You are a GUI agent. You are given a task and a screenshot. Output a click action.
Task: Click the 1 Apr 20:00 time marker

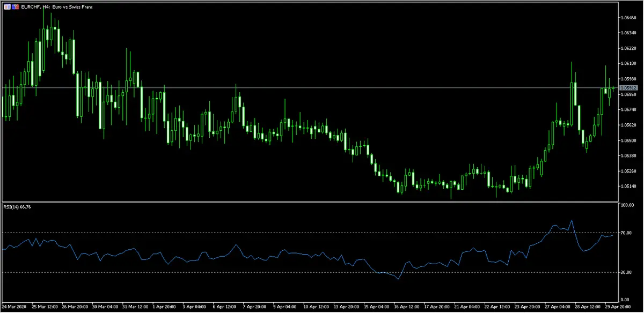166,308
